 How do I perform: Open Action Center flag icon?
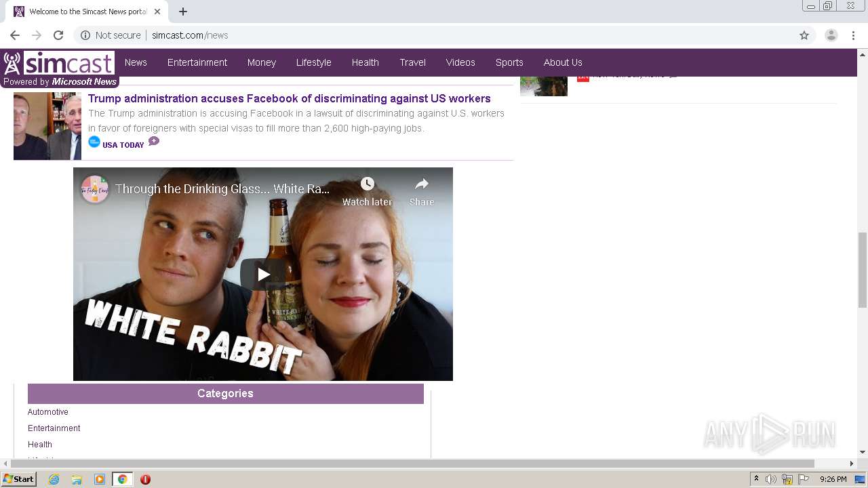(804, 479)
